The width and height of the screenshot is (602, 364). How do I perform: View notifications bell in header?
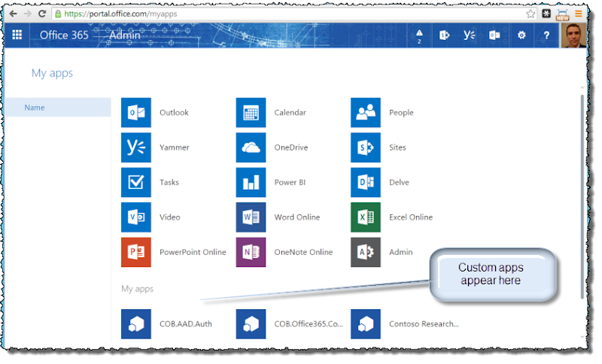[x=419, y=35]
